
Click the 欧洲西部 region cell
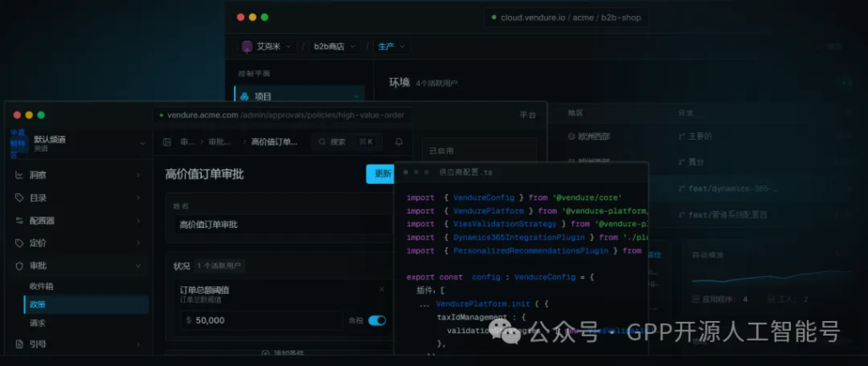(589, 136)
